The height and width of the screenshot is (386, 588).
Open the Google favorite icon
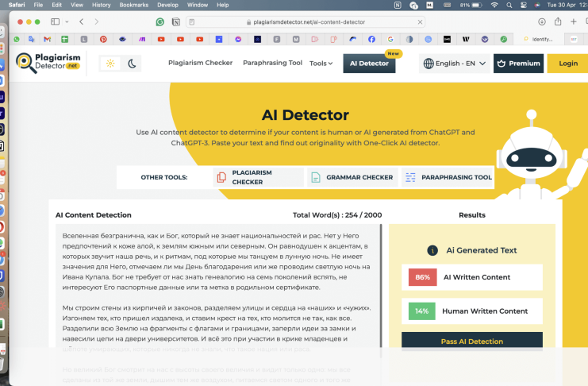click(390, 39)
